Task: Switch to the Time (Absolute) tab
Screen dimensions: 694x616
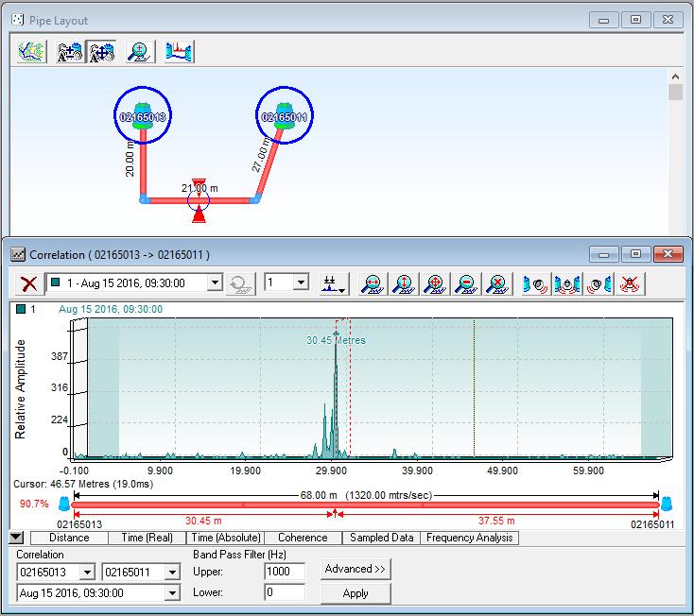Action: click(x=226, y=538)
